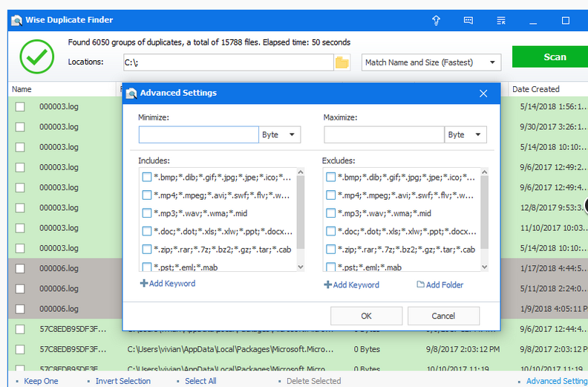
Task: Check image formats *.bmp in Includes list
Action: [x=146, y=178]
